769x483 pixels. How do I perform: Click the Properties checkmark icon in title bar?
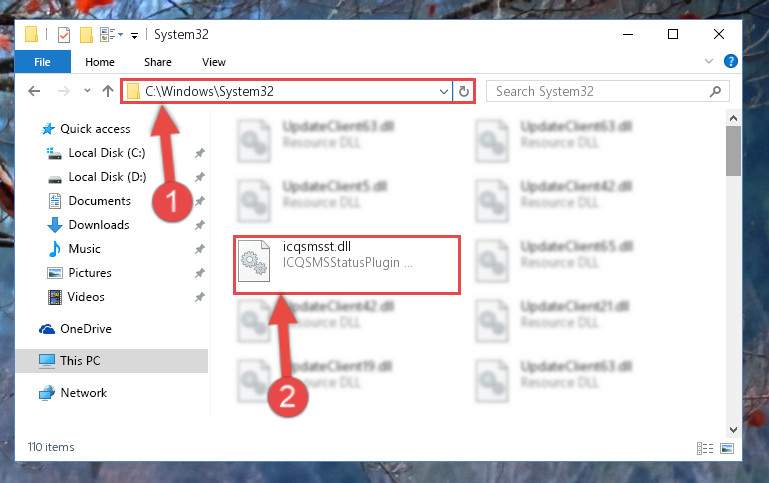(64, 35)
